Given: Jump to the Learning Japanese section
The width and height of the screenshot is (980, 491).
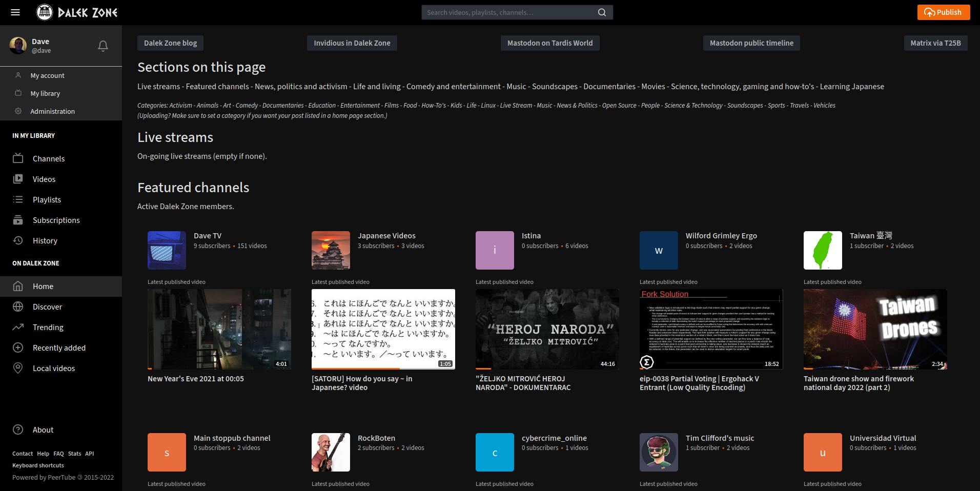Looking at the screenshot, I should [x=851, y=86].
